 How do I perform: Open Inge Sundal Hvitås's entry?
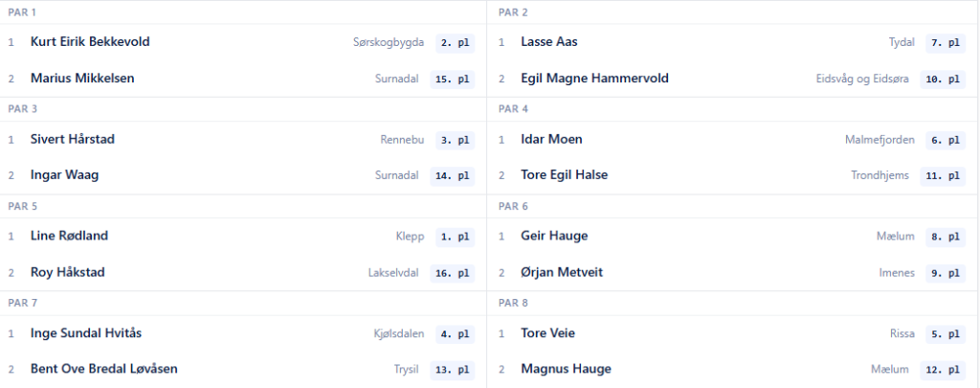tap(86, 333)
